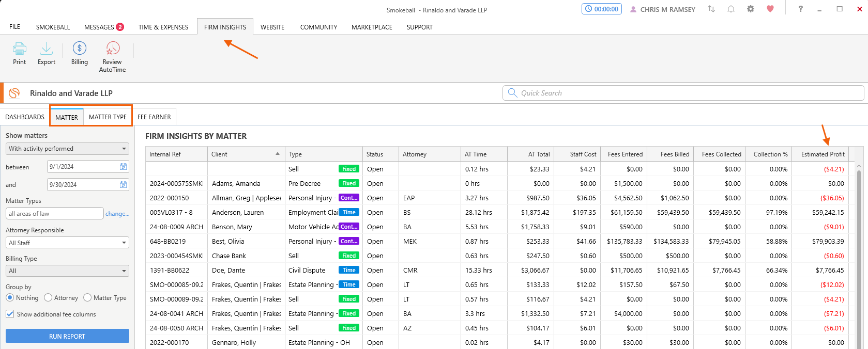Select matter 648-BB0219 row
This screenshot has height=349, width=868.
(497, 241)
